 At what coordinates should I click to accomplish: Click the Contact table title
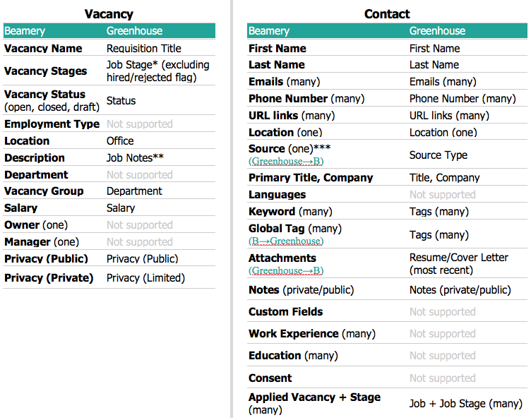[387, 14]
